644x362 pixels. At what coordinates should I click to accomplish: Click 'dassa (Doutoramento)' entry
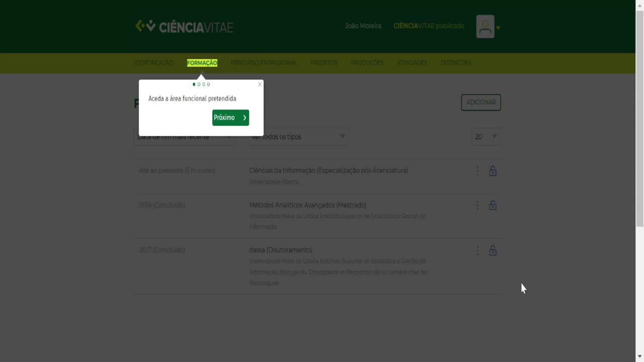tap(281, 250)
